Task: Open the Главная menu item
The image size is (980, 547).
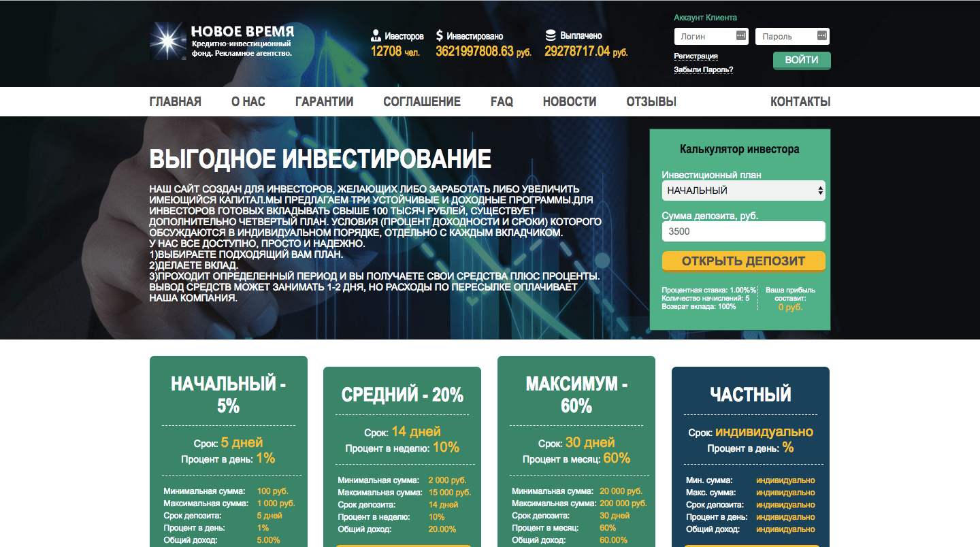Action: pos(175,102)
